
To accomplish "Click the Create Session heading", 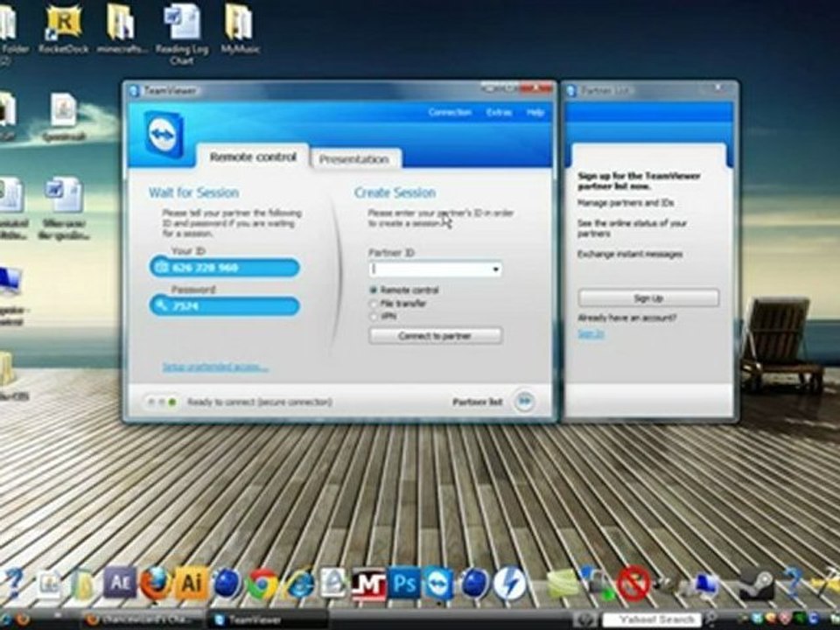I will [x=395, y=192].
